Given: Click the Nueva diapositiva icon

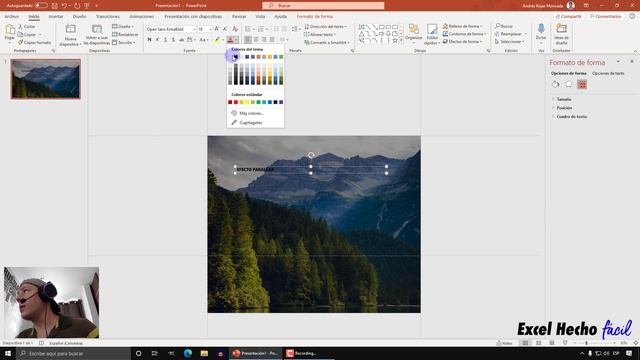Looking at the screenshot, I should pyautogui.click(x=71, y=29).
